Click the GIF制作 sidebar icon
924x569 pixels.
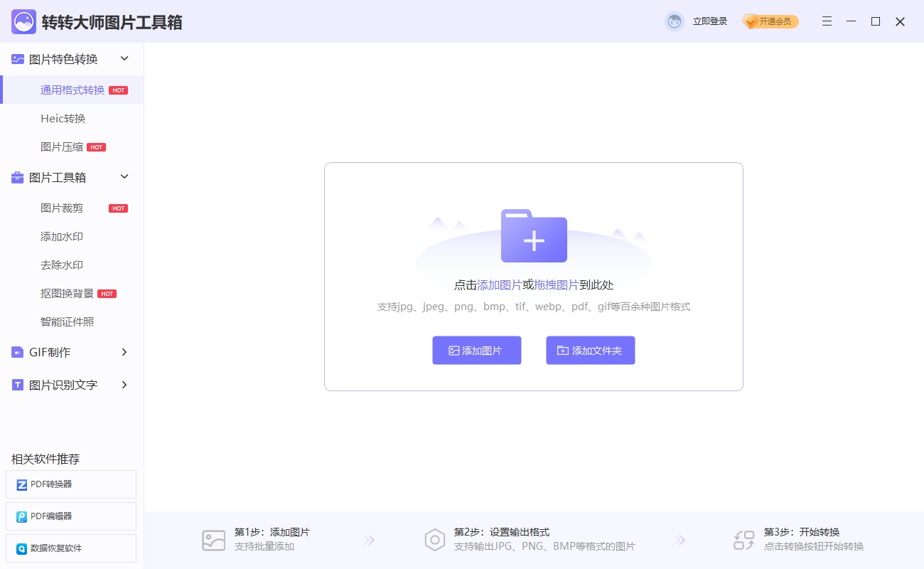tap(16, 352)
